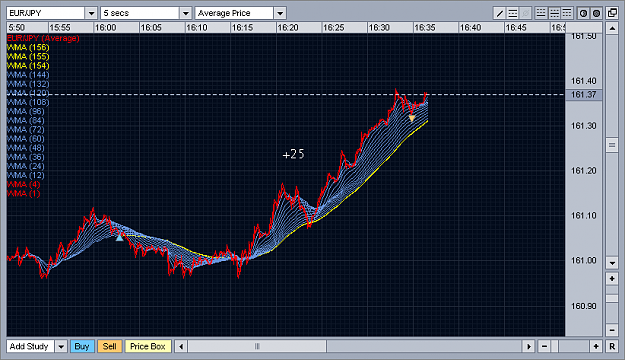The width and height of the screenshot is (625, 360).
Task: Click the Price Box button
Action: (148, 346)
